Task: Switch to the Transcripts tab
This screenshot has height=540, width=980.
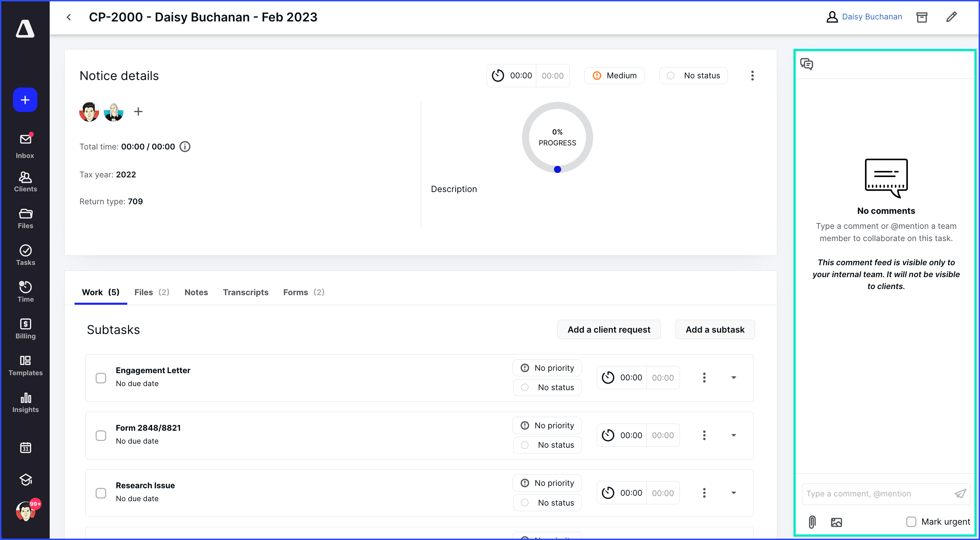Action: (245, 292)
